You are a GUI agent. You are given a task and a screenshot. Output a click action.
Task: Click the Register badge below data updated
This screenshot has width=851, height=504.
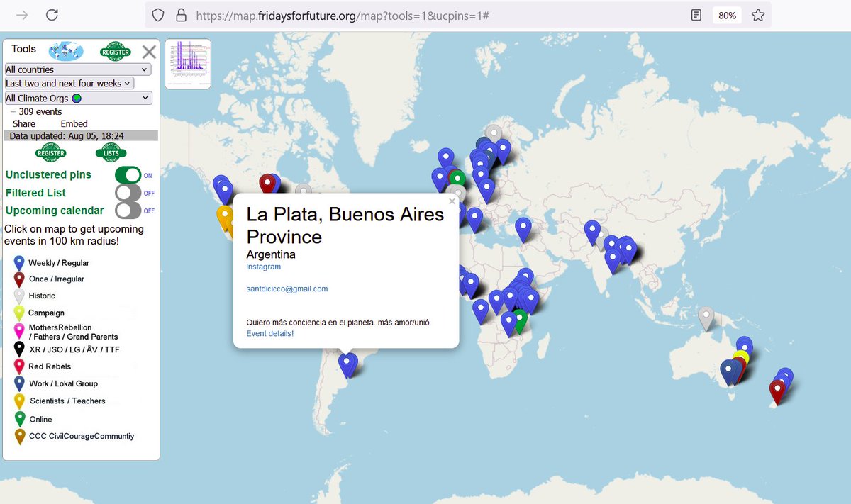click(51, 152)
